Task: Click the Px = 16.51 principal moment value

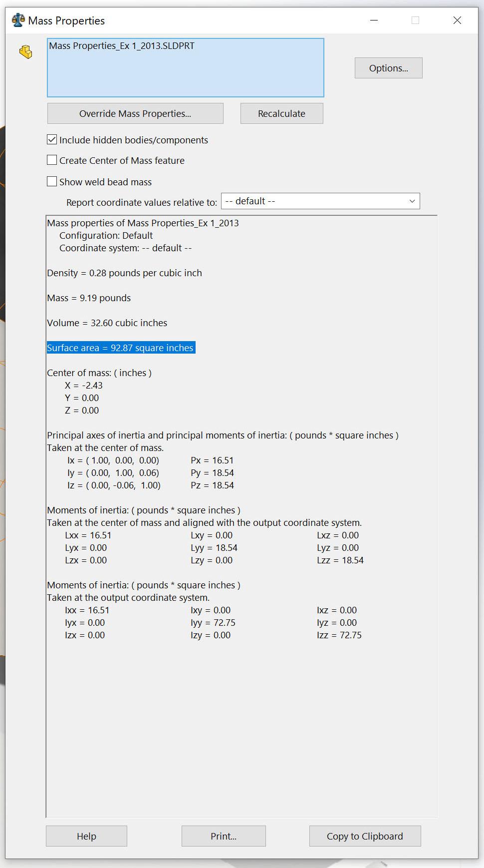Action: pyautogui.click(x=212, y=460)
